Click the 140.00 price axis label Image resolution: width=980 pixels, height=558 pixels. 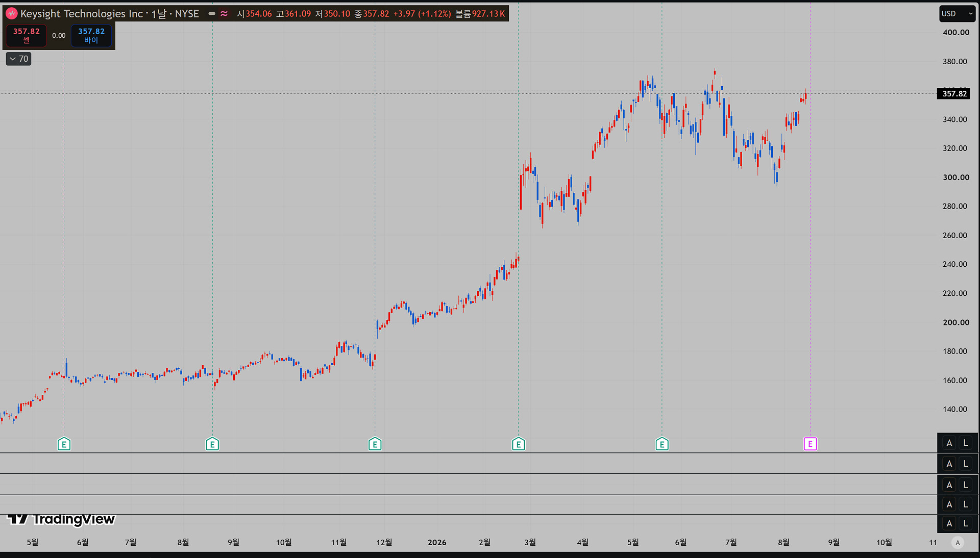point(954,409)
